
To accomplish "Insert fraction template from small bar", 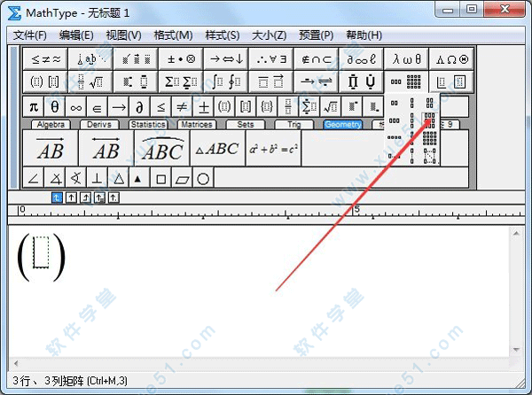I will click(287, 107).
